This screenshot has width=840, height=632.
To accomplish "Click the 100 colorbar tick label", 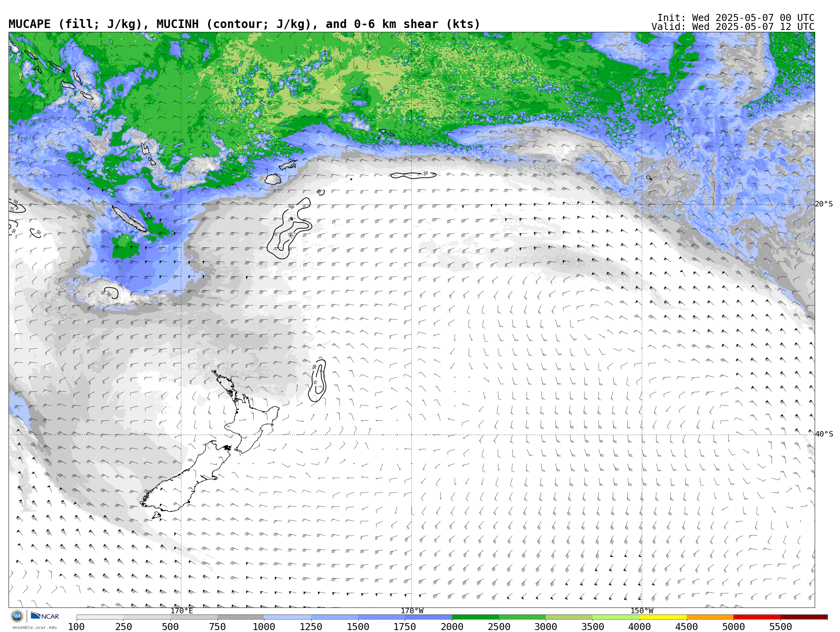I will click(x=77, y=627).
